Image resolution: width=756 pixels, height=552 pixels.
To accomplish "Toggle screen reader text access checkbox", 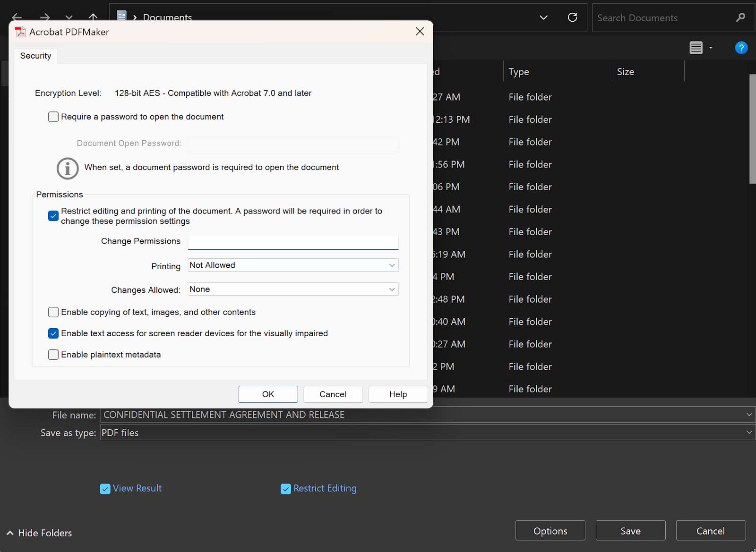I will [x=53, y=333].
